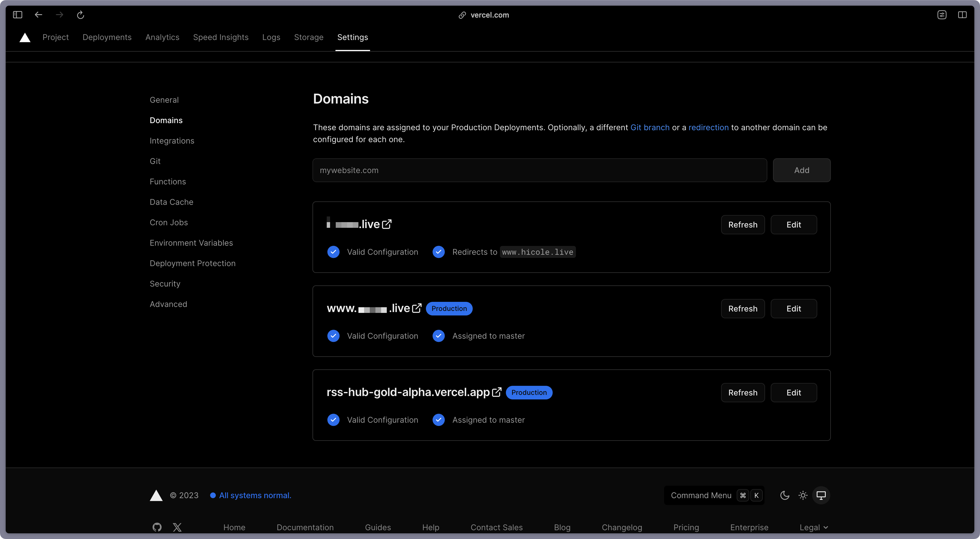The width and height of the screenshot is (980, 539).
Task: Open Functions settings in the sidebar
Action: (168, 182)
